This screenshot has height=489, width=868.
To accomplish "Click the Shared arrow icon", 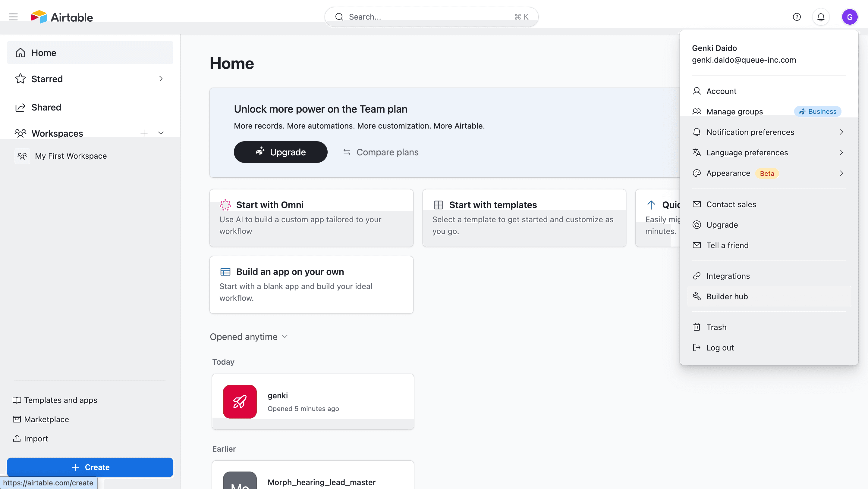I will [x=20, y=107].
